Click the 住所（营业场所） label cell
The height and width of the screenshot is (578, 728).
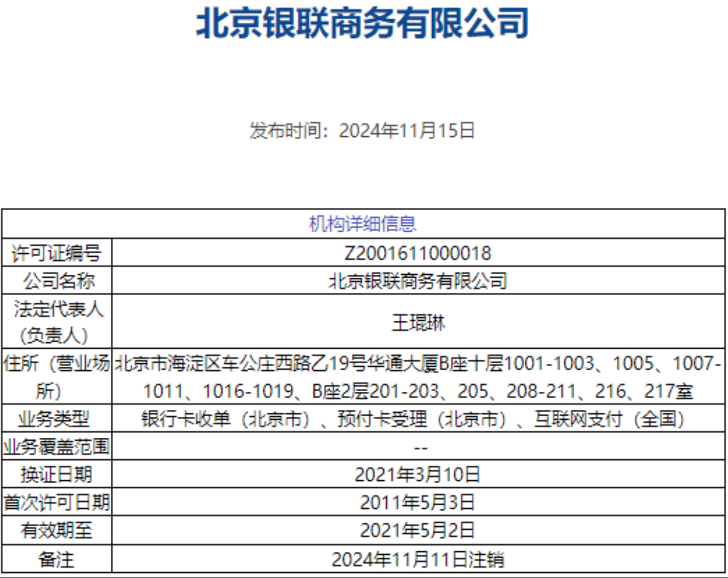tap(56, 377)
